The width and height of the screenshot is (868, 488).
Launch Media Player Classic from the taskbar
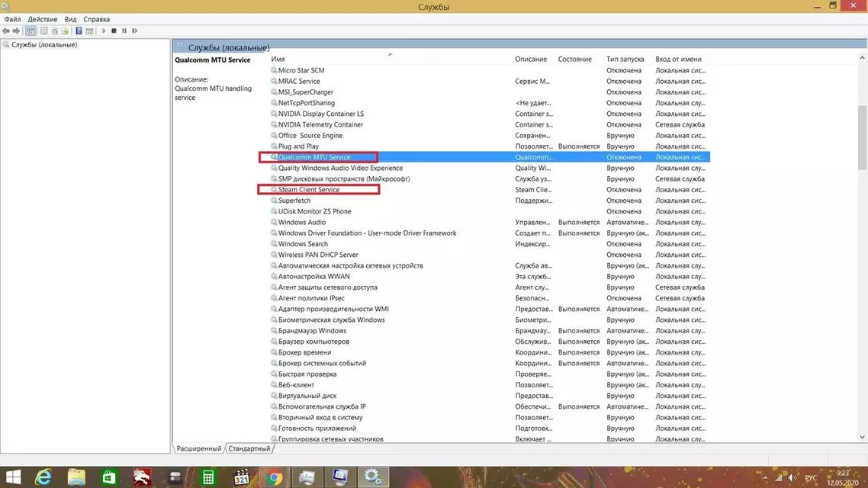pos(241,477)
